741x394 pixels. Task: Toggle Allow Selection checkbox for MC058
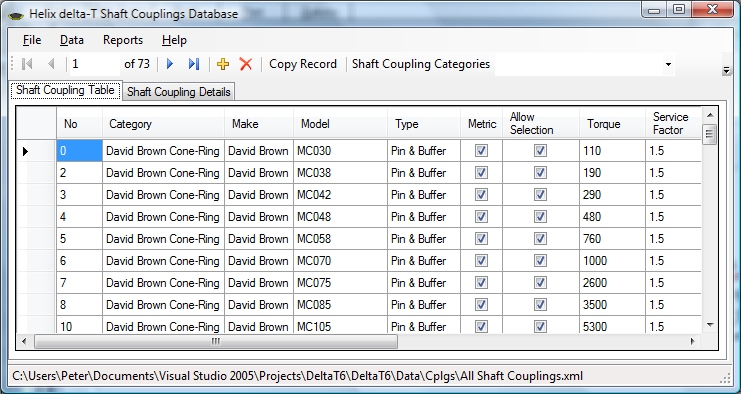pyautogui.click(x=540, y=239)
